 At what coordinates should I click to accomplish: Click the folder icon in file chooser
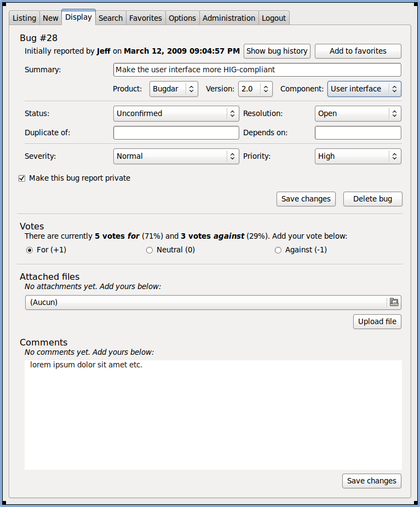394,302
